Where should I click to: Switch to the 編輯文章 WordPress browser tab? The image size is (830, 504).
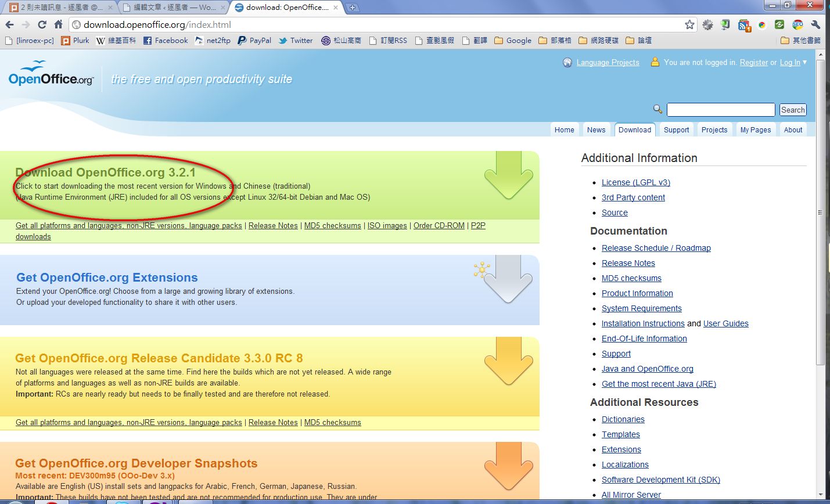click(173, 8)
